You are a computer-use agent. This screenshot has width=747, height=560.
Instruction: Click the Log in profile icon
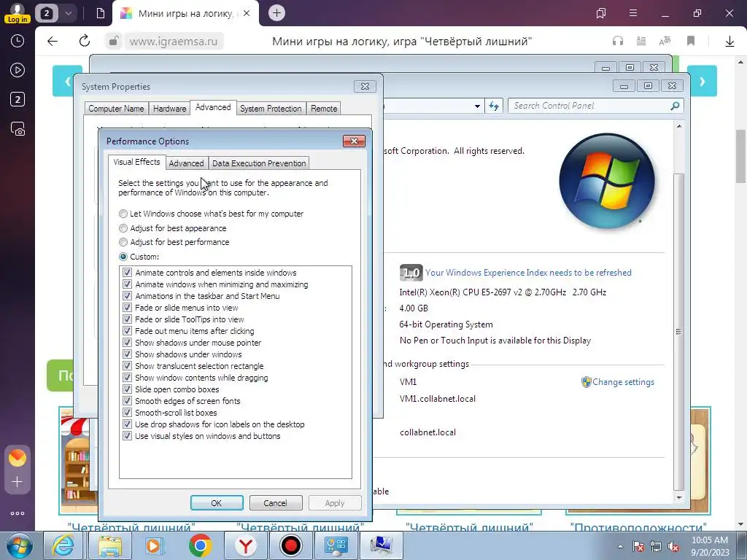coord(18,13)
